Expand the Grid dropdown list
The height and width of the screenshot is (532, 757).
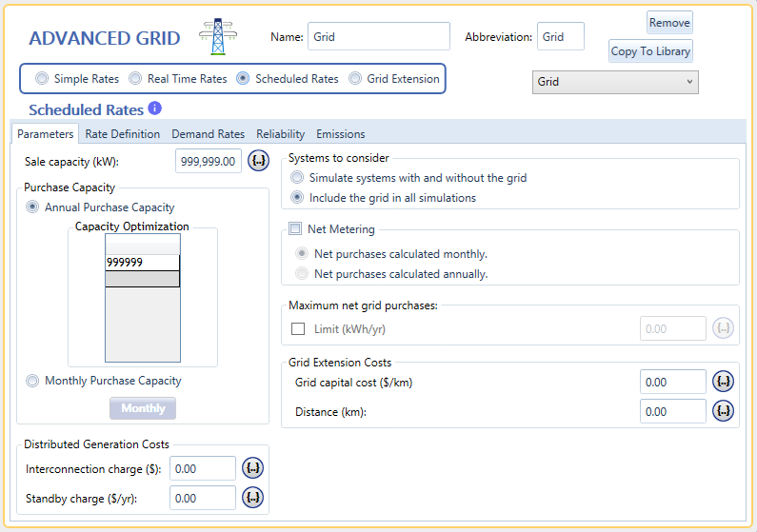click(x=615, y=82)
